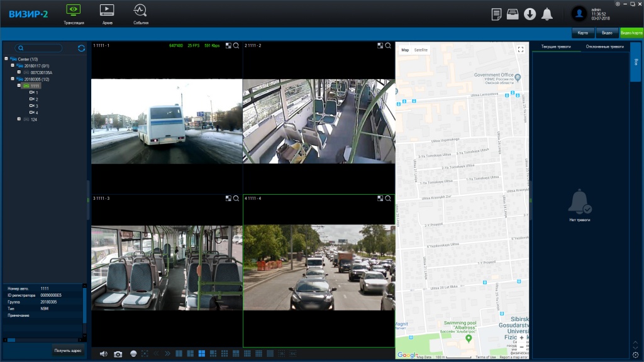Click the map zoom in plus control
This screenshot has height=362, width=644.
tap(521, 337)
